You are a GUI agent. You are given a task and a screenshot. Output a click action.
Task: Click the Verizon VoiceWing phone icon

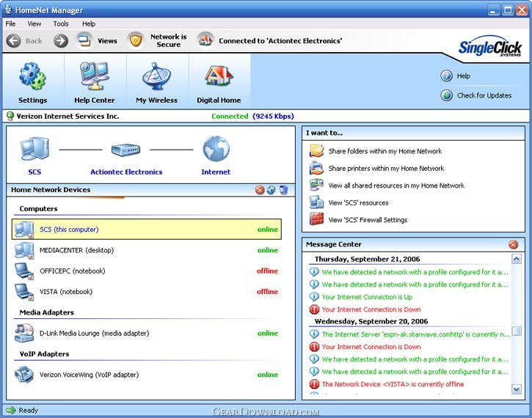pos(24,375)
